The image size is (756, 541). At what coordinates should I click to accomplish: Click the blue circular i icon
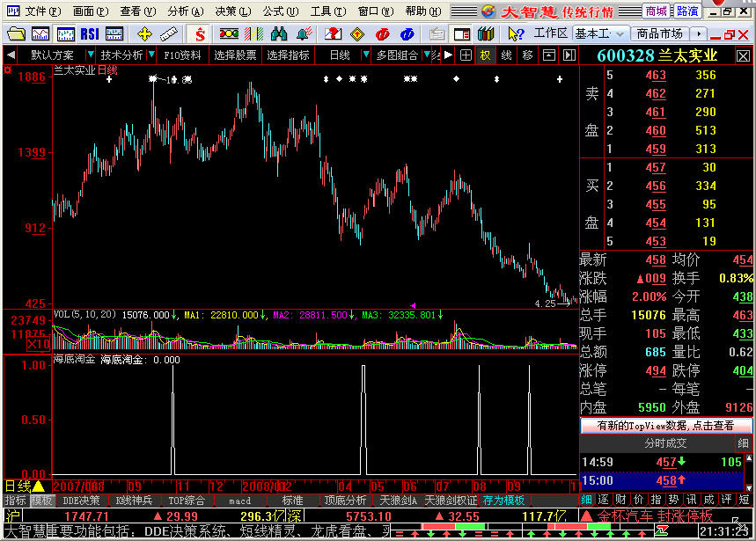pos(407,34)
